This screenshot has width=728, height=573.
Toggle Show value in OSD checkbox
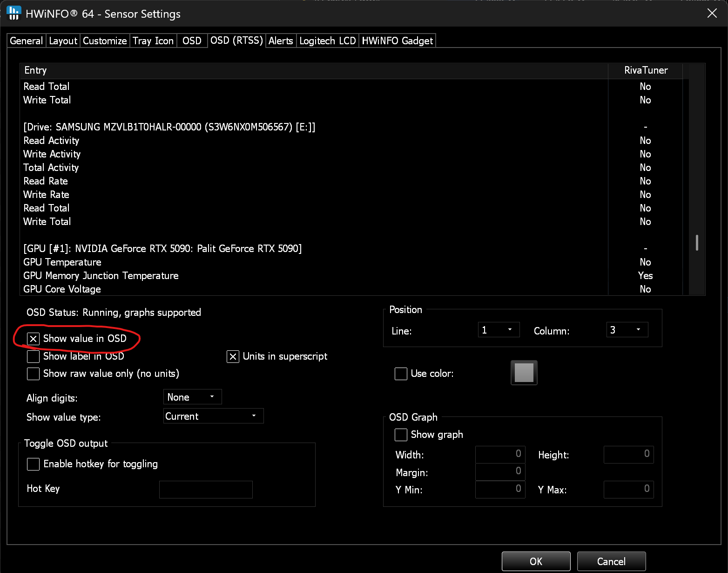33,339
